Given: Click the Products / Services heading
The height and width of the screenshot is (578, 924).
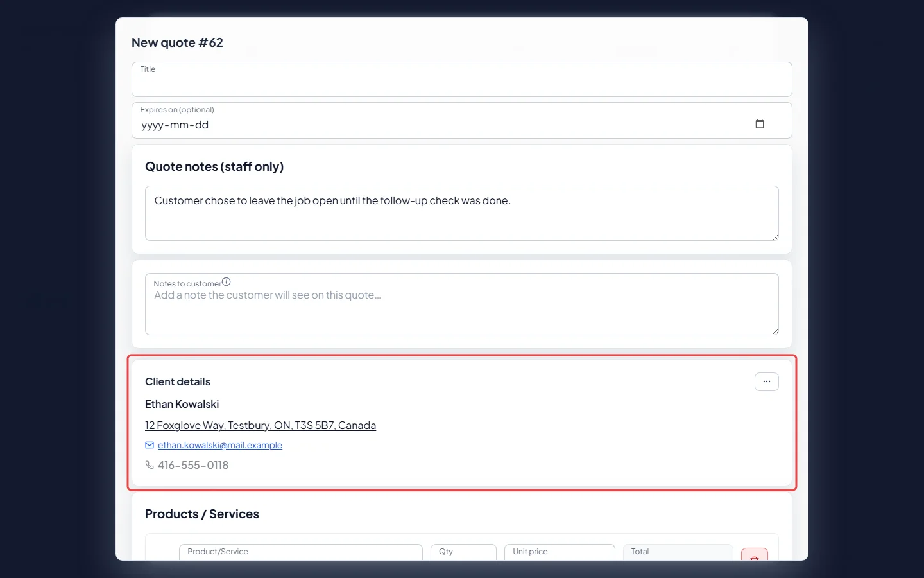Looking at the screenshot, I should [202, 514].
